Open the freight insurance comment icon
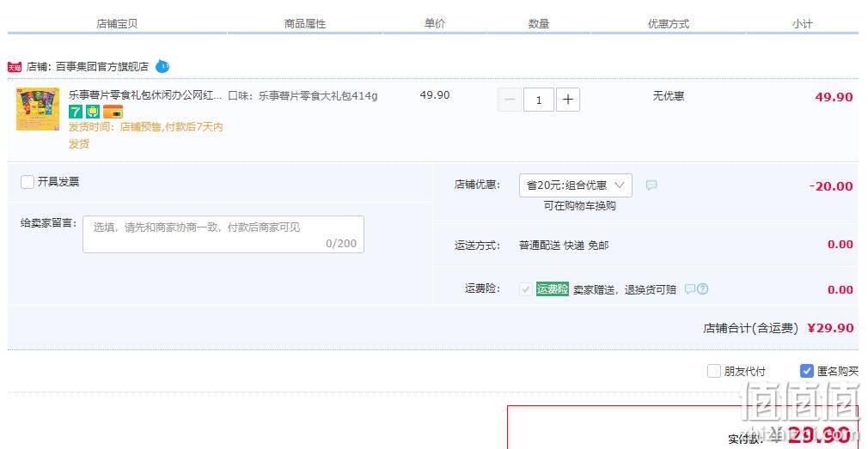 coord(690,288)
